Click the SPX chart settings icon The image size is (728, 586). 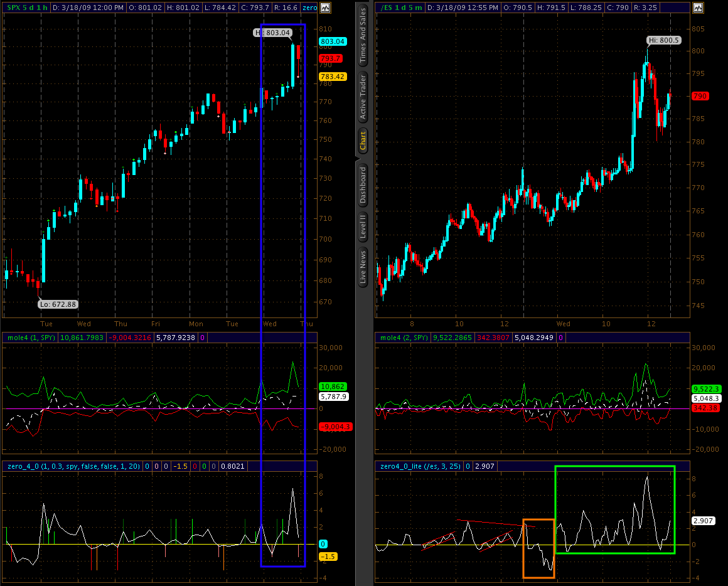(324, 8)
